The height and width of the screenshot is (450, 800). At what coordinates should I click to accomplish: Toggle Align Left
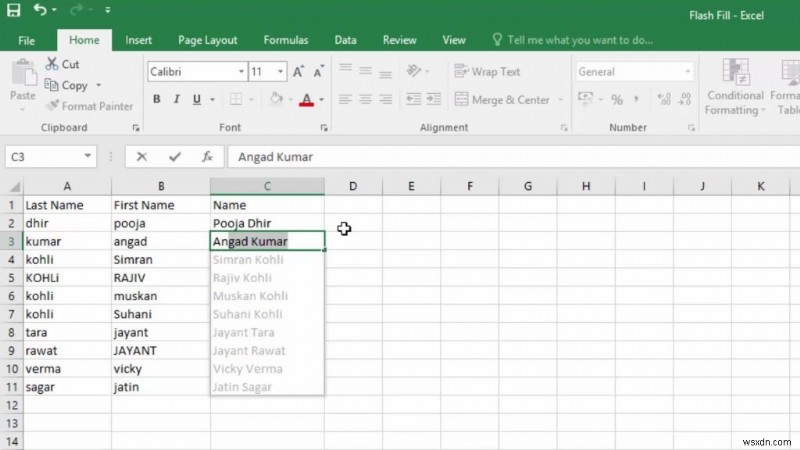click(x=345, y=99)
